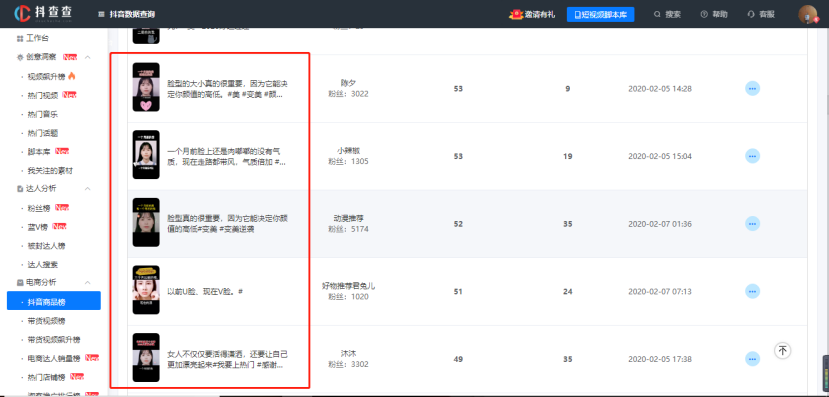
Task: Click author name 陈夕
Action: point(348,82)
